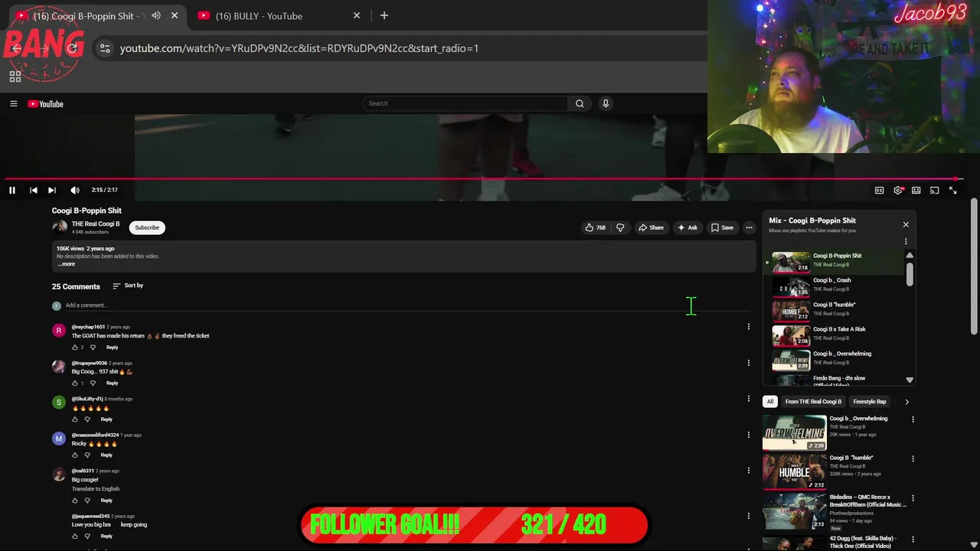The width and height of the screenshot is (980, 551).
Task: Switch to theater mode view
Action: (916, 191)
